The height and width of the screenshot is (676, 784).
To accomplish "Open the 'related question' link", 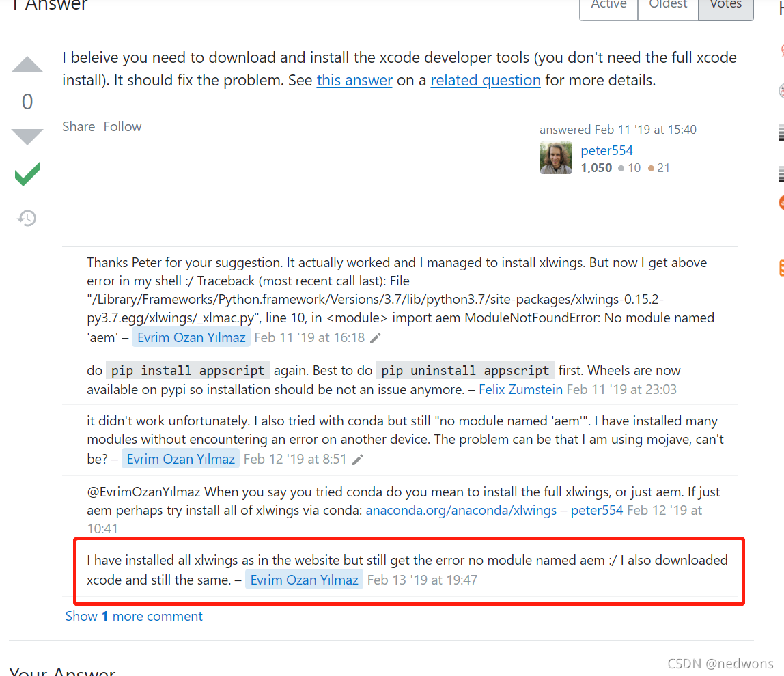I will (x=486, y=80).
